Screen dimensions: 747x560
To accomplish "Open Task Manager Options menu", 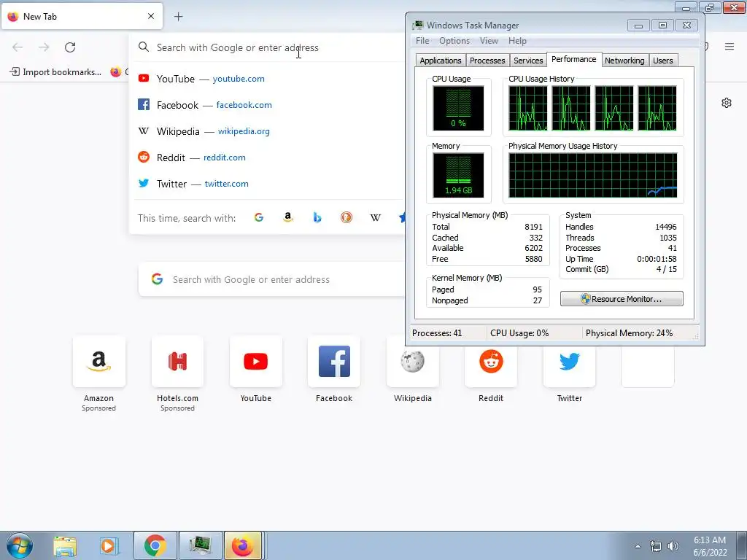I will pyautogui.click(x=454, y=41).
